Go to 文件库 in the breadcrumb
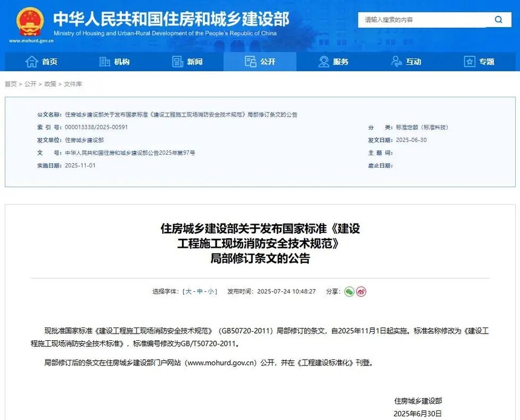Screen dimensions: 520x420 point(73,84)
